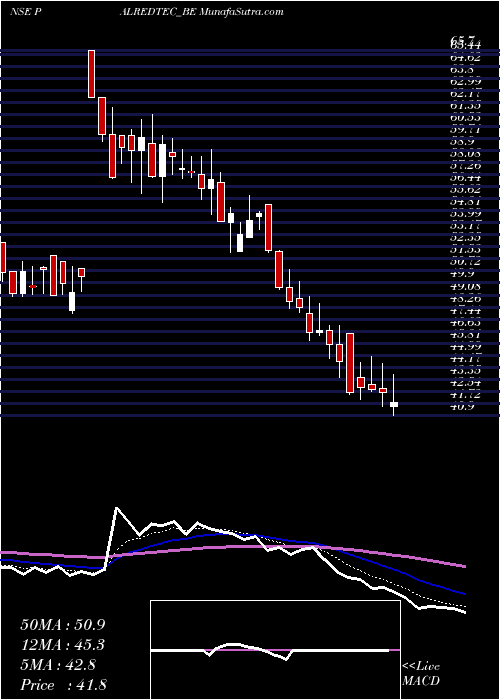Screen dimensions: 500x700
Task: Click the <<Live MACD label
Action: tap(421, 674)
